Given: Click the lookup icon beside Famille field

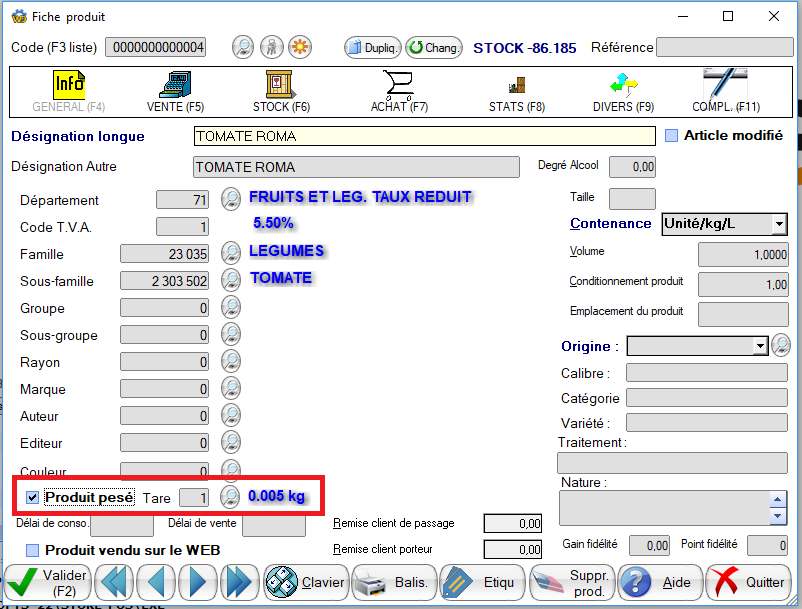Looking at the screenshot, I should click(x=231, y=254).
